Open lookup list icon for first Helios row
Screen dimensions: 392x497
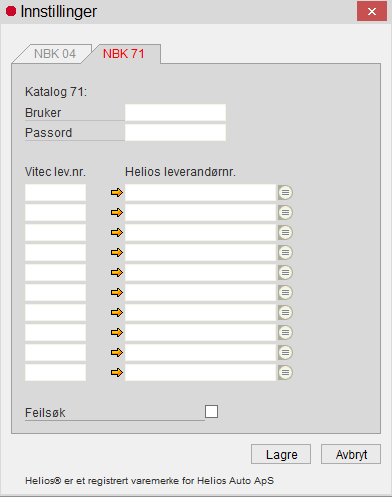click(x=285, y=192)
